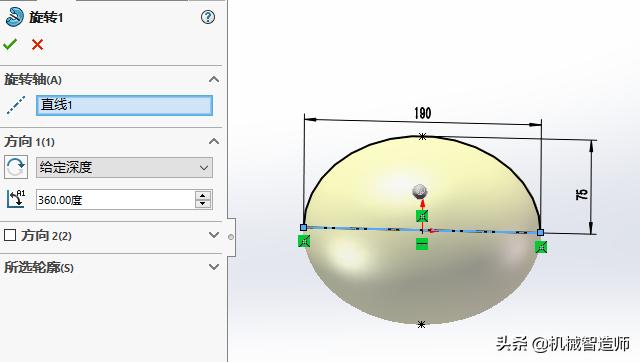The image size is (640, 362).
Task: Click the 旋转1 title text
Action: click(x=46, y=18)
